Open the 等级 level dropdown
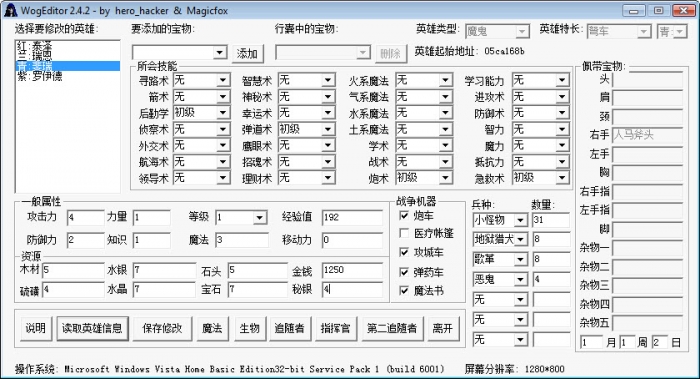 coord(259,218)
